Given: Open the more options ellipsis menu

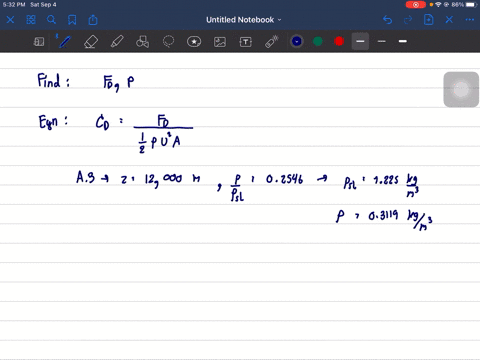Looking at the screenshot, I should (x=470, y=20).
